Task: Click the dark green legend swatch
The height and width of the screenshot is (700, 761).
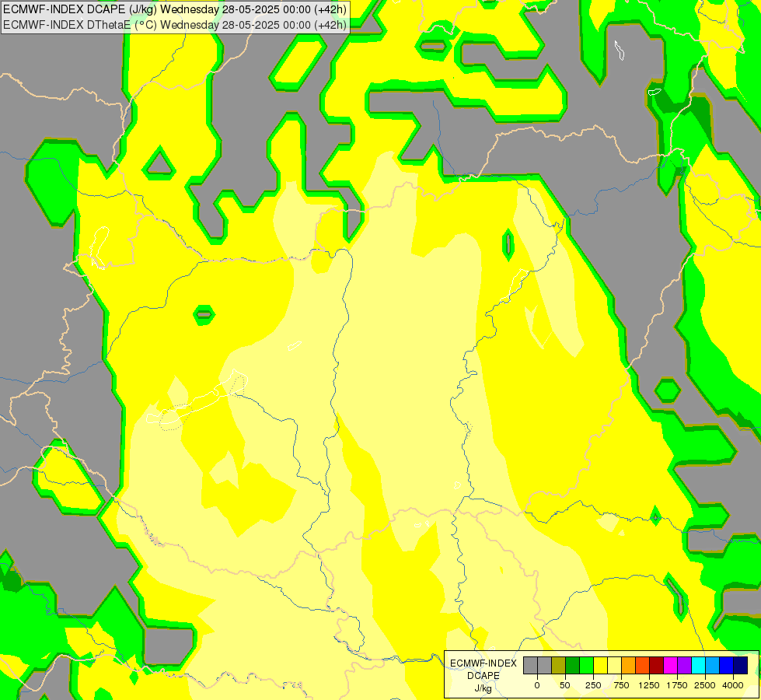Action: (x=573, y=666)
